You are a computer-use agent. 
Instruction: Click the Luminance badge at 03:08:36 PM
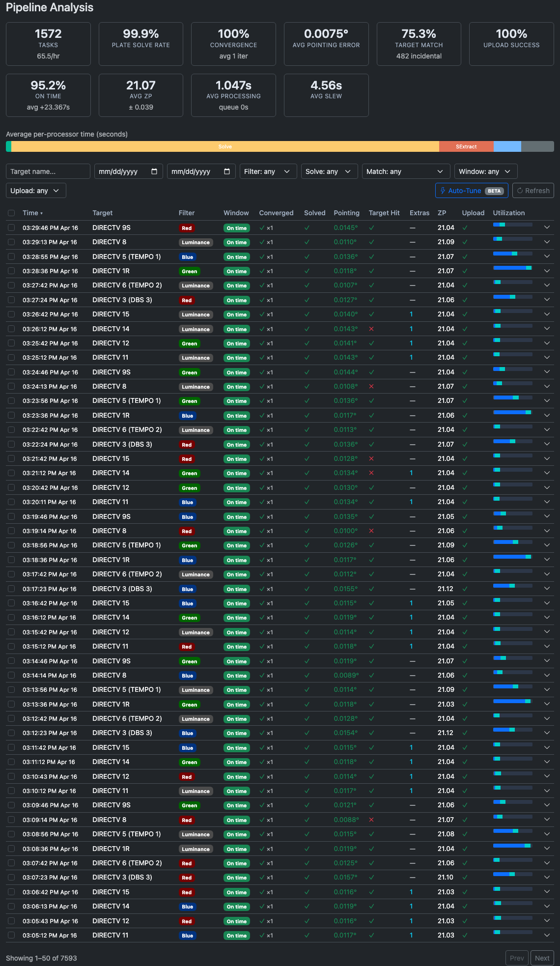click(196, 849)
